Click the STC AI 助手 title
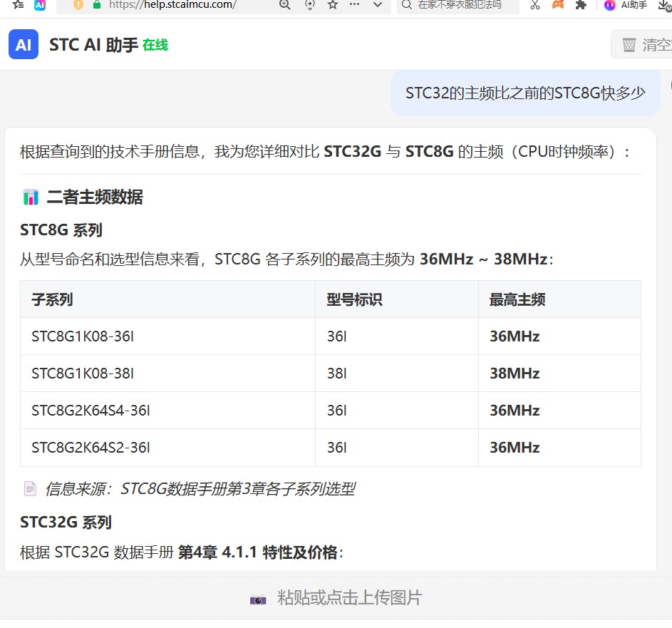 coord(93,45)
